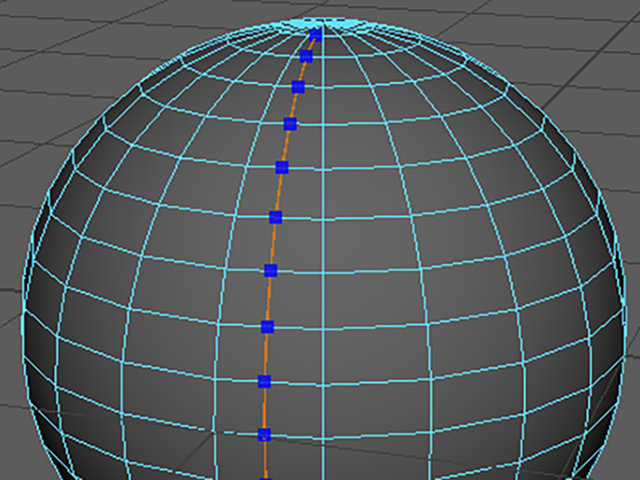Select the third blue vertex from the top
This screenshot has width=640, height=480.
[x=298, y=87]
